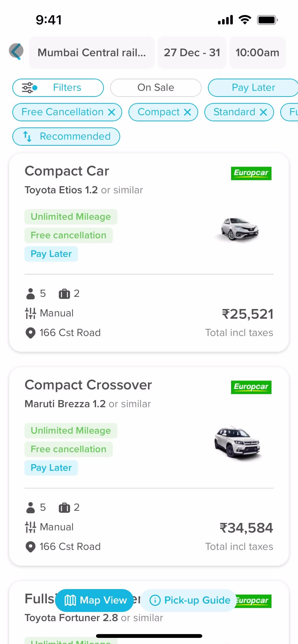Open the Map View button
Viewport: 298px width, 644px height.
tap(94, 601)
